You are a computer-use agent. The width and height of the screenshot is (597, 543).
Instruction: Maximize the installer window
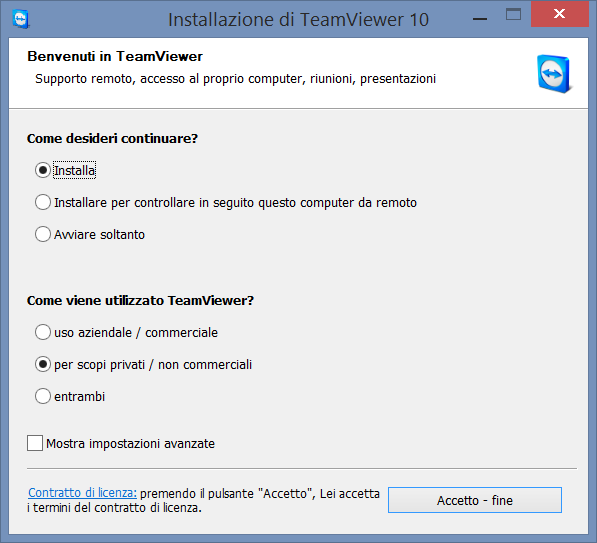513,14
